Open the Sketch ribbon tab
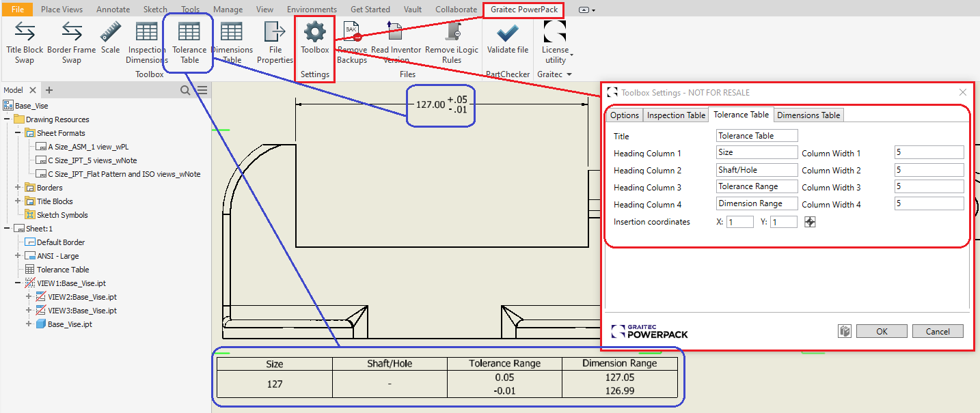980x413 pixels. [155, 10]
